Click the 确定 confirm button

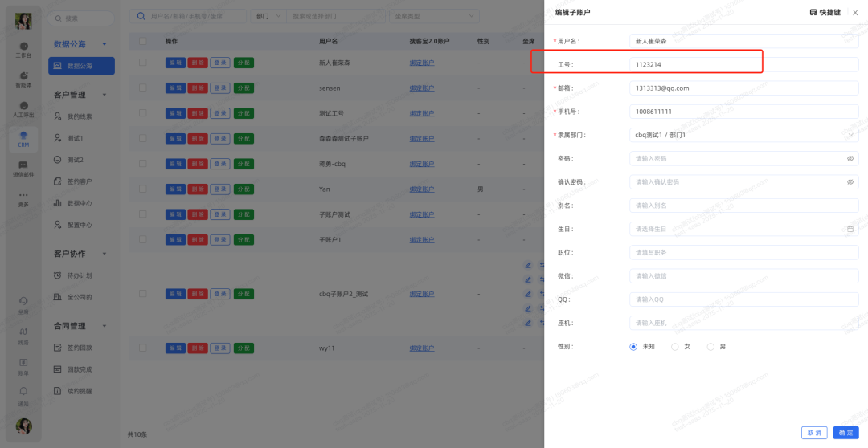point(845,433)
